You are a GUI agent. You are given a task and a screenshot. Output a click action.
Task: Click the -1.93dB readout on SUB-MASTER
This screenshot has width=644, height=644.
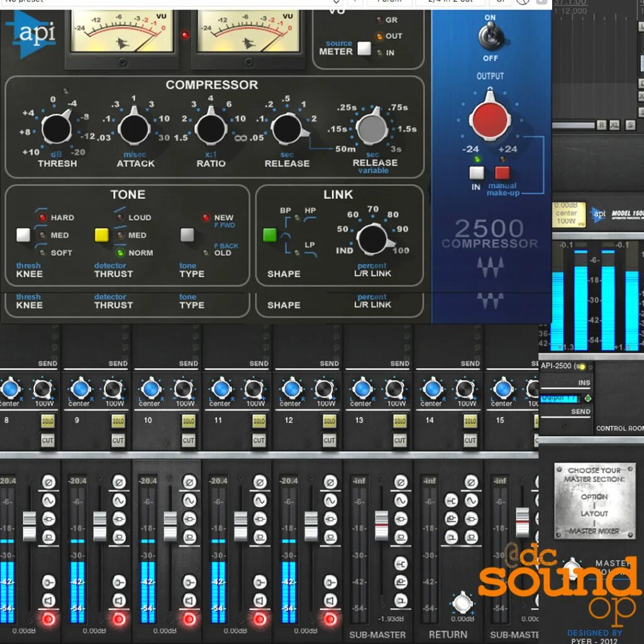[391, 619]
